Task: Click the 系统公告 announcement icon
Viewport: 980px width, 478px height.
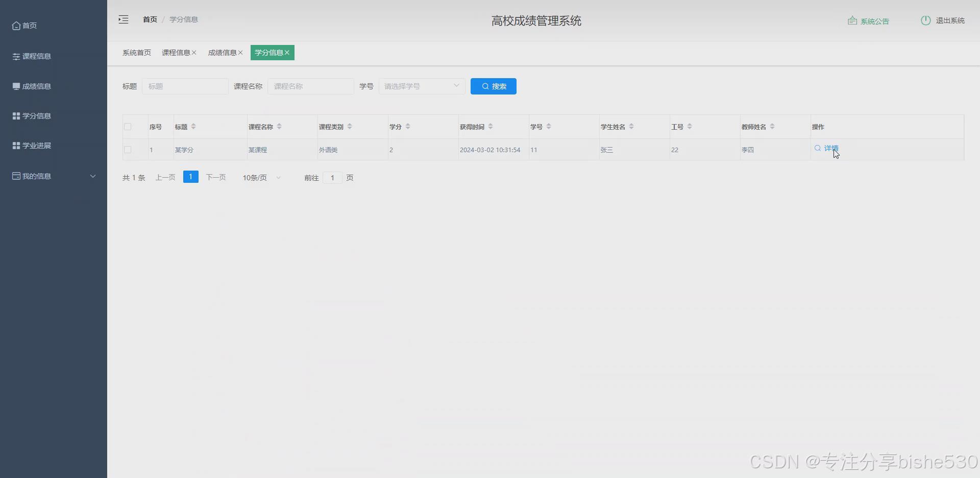Action: click(852, 21)
